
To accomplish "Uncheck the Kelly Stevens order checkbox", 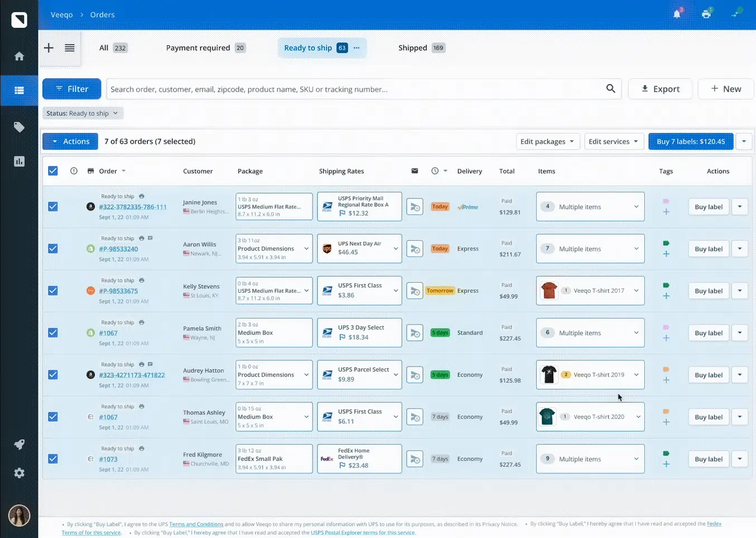I will click(x=53, y=291).
